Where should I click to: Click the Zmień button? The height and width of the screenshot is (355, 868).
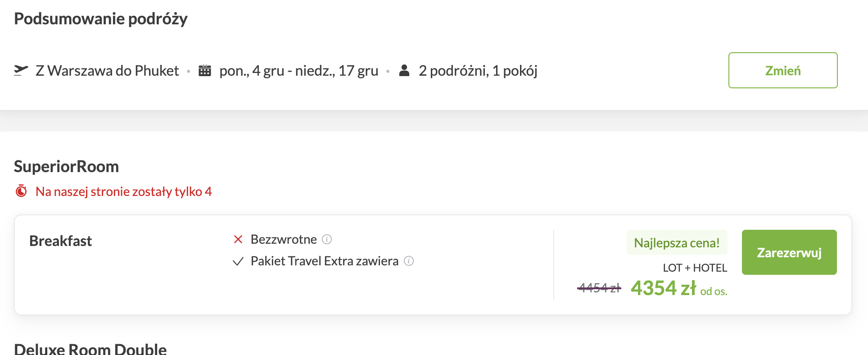click(783, 70)
